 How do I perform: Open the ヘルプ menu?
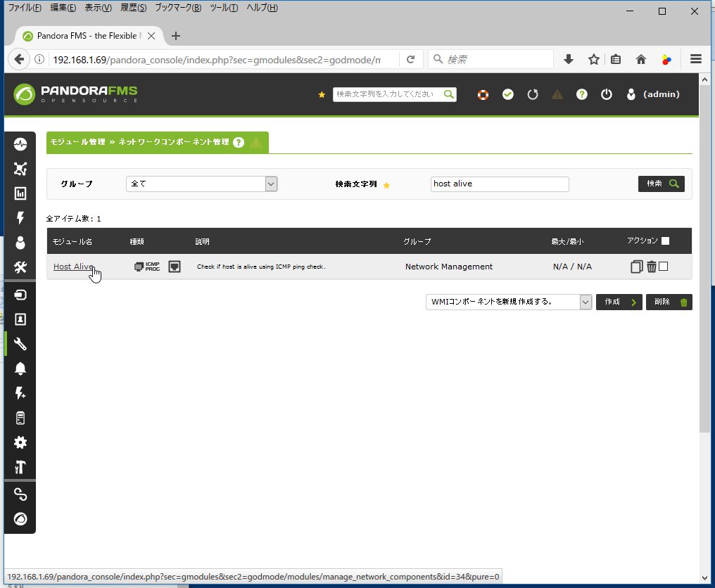click(262, 8)
